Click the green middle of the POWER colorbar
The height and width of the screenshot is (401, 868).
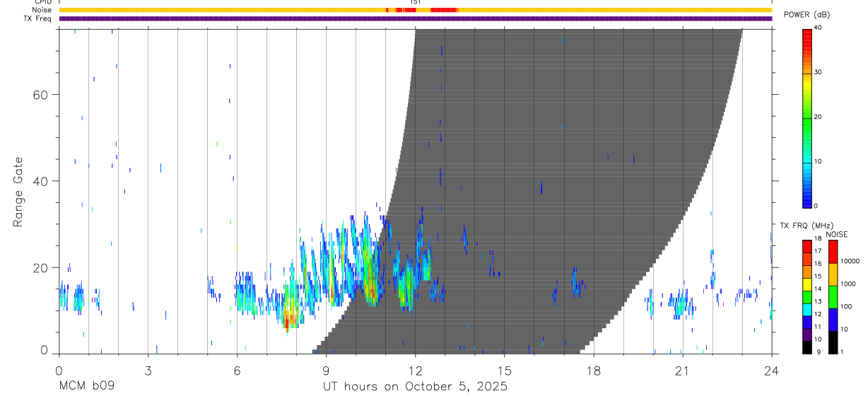[807, 117]
